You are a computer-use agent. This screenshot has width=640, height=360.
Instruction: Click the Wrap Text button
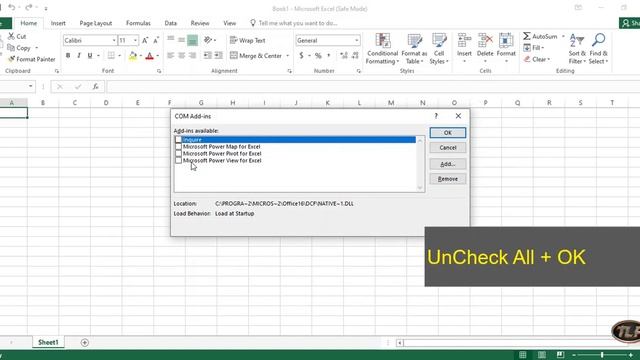248,40
